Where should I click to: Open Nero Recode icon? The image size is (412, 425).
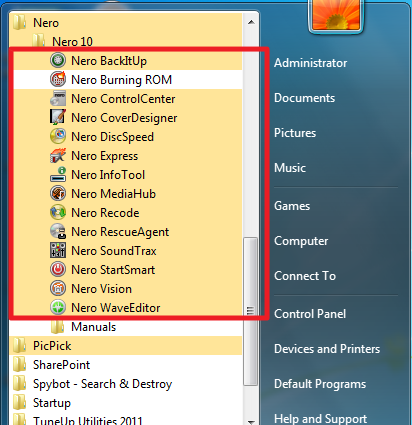(x=58, y=213)
